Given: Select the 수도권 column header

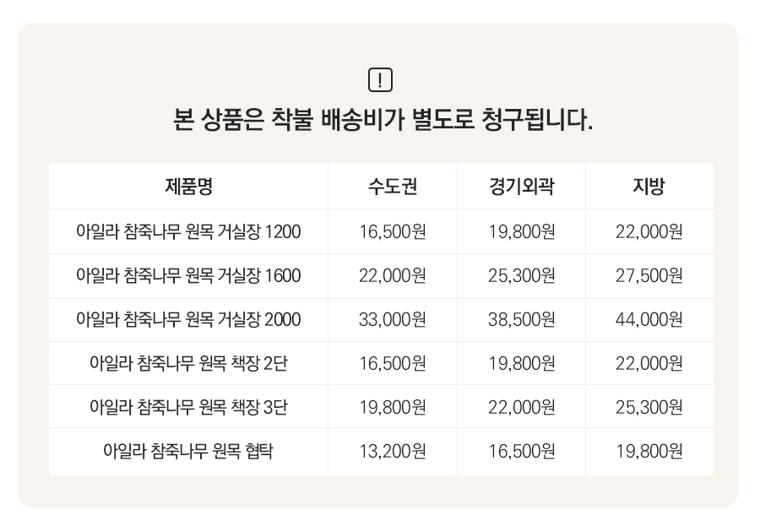Looking at the screenshot, I should pyautogui.click(x=393, y=187).
